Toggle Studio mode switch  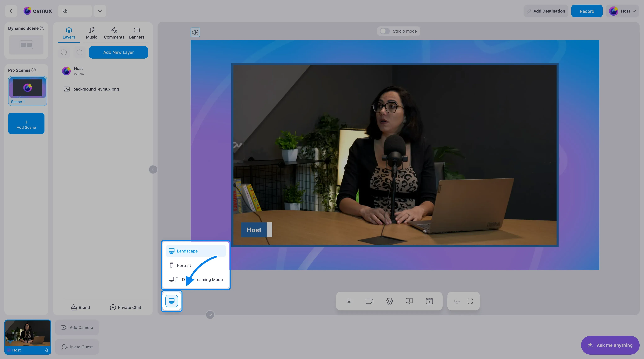click(x=384, y=31)
